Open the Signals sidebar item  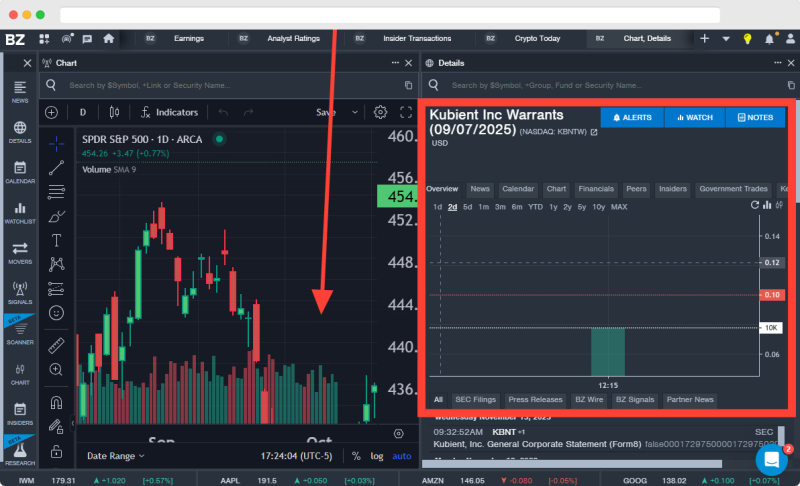pyautogui.click(x=20, y=293)
